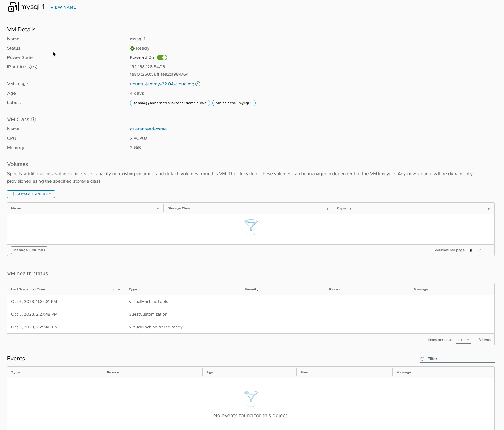This screenshot has width=504, height=430.
Task: Open Volumes per page dropdown
Action: click(476, 250)
